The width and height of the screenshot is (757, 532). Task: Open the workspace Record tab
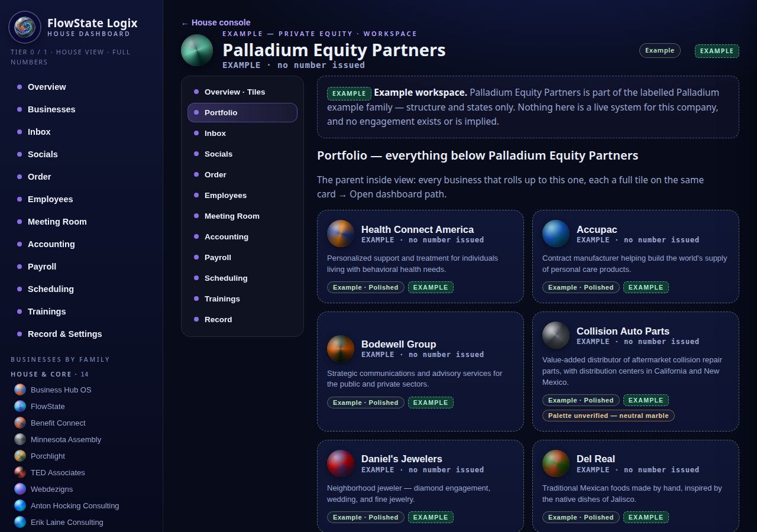click(x=242, y=319)
